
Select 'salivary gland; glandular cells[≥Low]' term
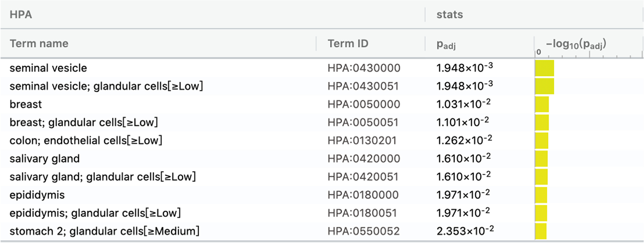click(103, 177)
